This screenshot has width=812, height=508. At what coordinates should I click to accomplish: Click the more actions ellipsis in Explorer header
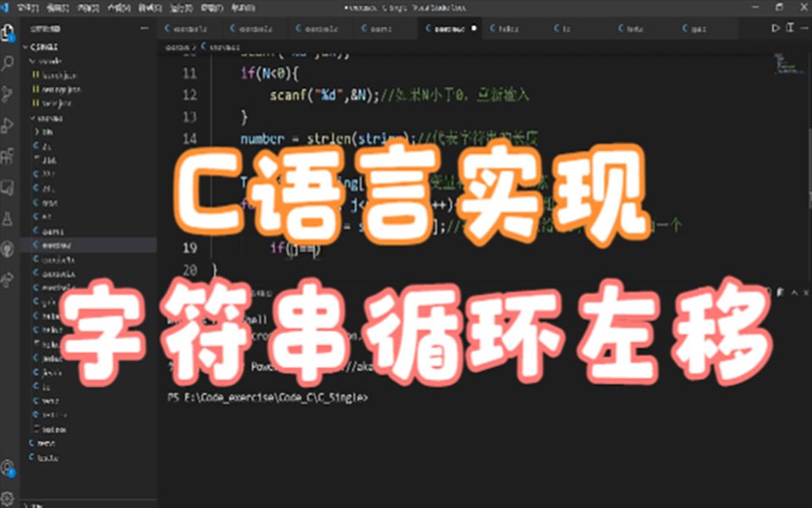(x=144, y=26)
